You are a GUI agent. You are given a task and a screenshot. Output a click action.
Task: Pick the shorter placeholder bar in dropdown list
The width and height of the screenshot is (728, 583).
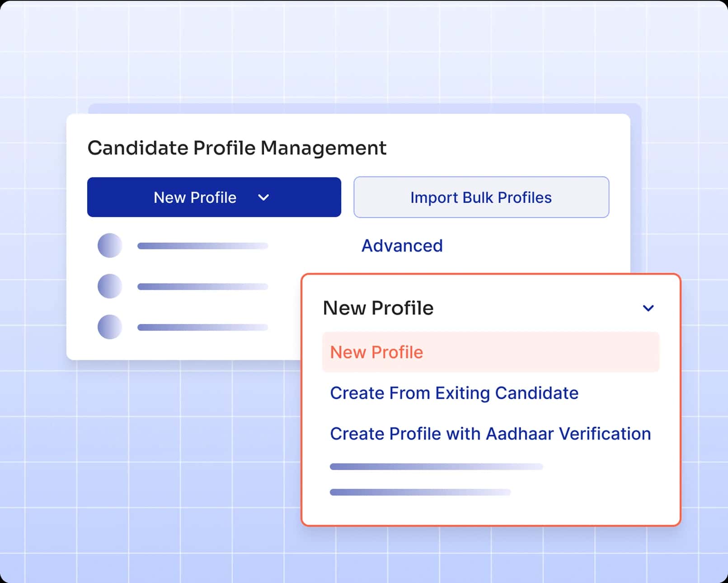click(420, 492)
